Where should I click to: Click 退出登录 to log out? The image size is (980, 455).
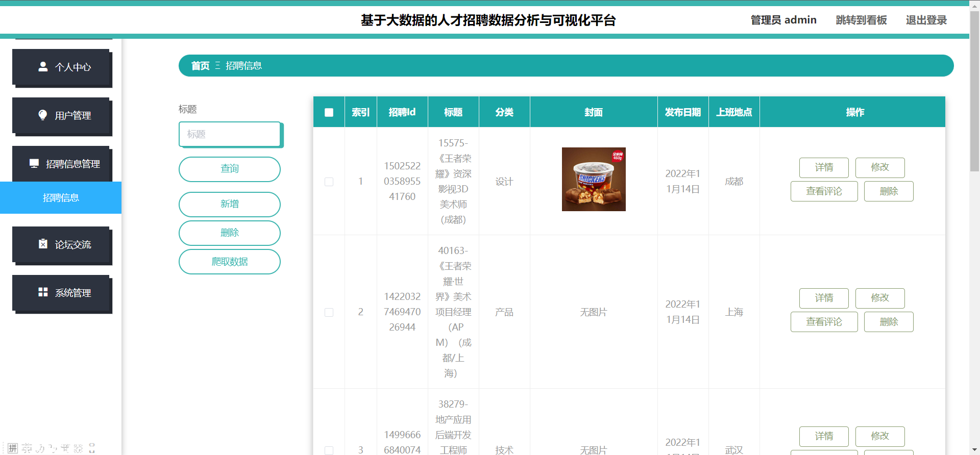point(926,20)
